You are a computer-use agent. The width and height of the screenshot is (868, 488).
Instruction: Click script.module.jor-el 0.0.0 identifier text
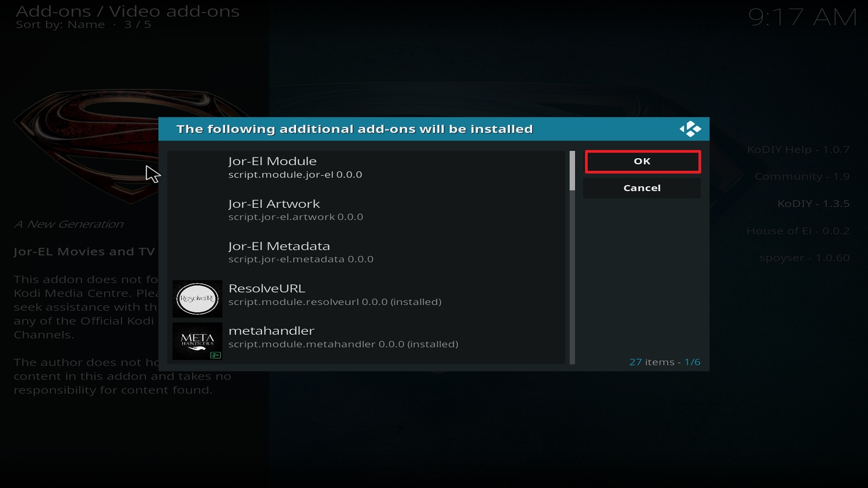[295, 175]
